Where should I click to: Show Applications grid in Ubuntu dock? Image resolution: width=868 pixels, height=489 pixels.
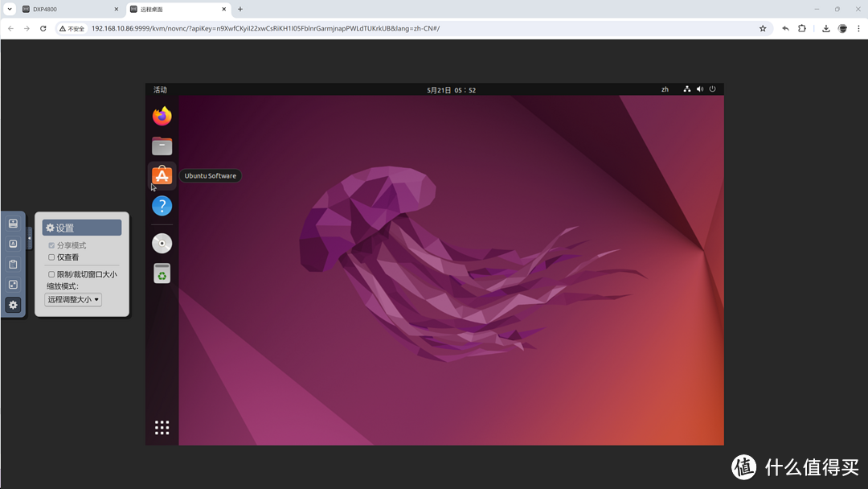[x=162, y=428]
